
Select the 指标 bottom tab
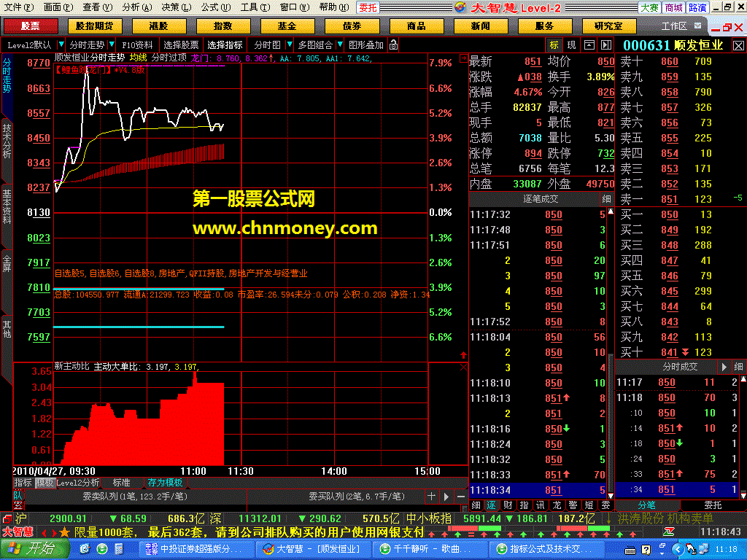[23, 483]
